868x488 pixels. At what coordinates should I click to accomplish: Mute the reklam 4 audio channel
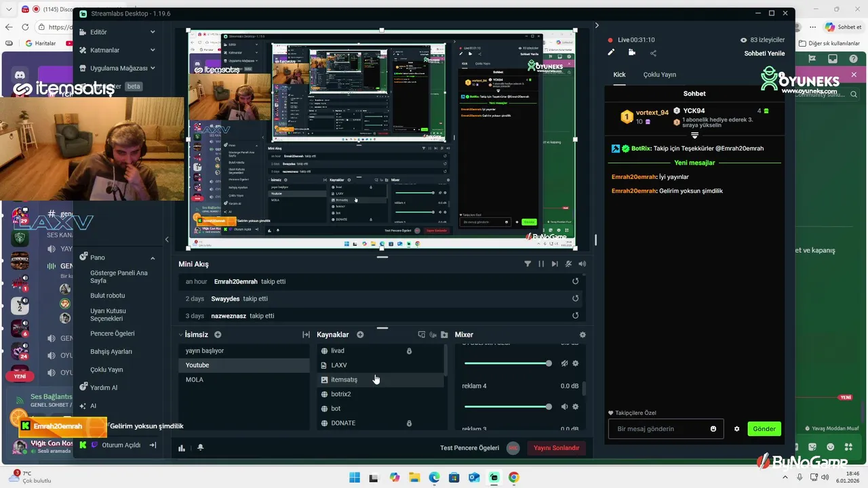tap(564, 407)
